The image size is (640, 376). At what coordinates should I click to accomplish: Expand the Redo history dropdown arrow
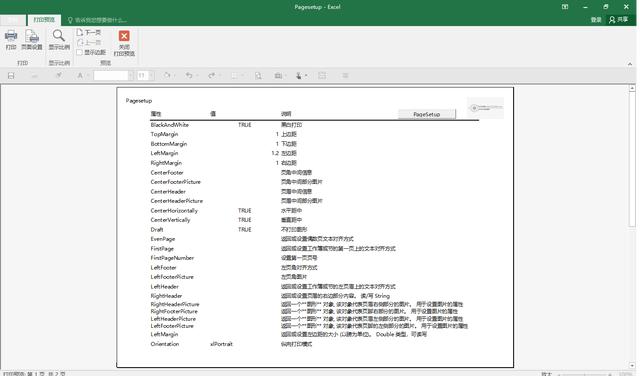click(x=220, y=76)
